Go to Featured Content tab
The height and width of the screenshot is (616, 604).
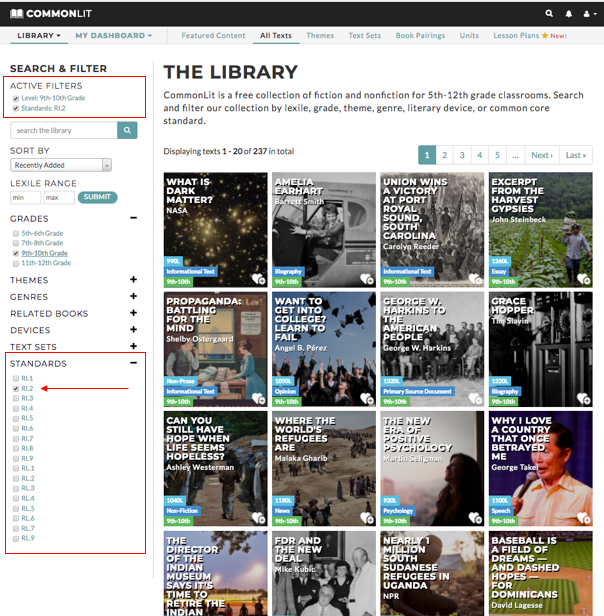click(213, 35)
